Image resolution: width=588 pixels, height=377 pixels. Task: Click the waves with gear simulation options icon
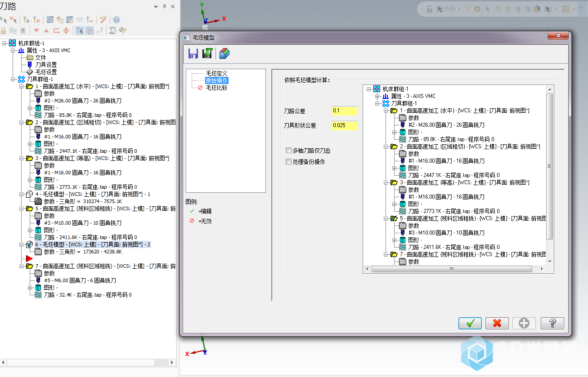pyautogui.click(x=70, y=20)
